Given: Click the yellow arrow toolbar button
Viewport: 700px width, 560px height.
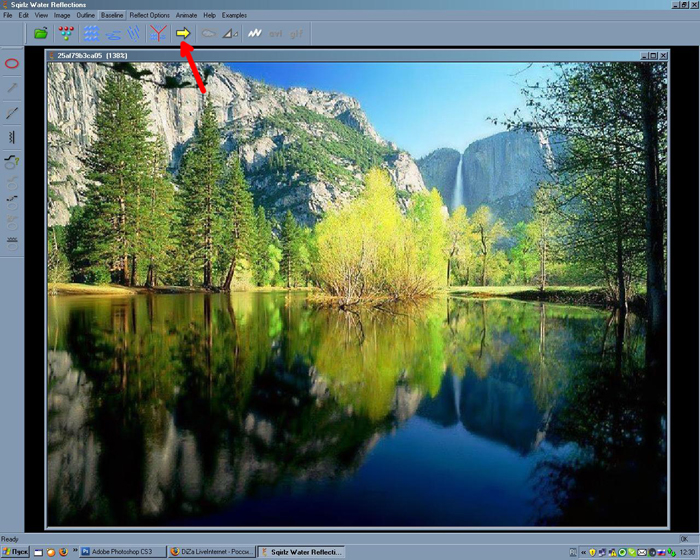Looking at the screenshot, I should pyautogui.click(x=183, y=33).
